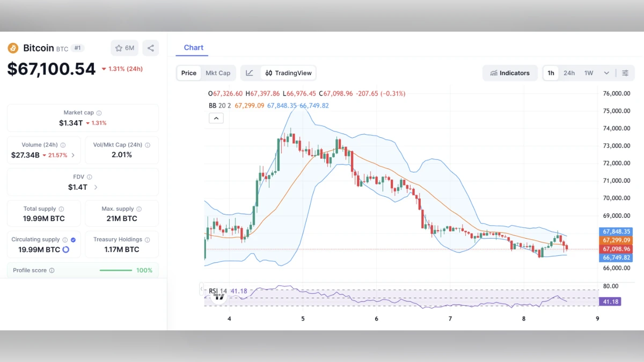This screenshot has width=644, height=362.
Task: Click the Profile score progress bar
Action: pos(115,270)
